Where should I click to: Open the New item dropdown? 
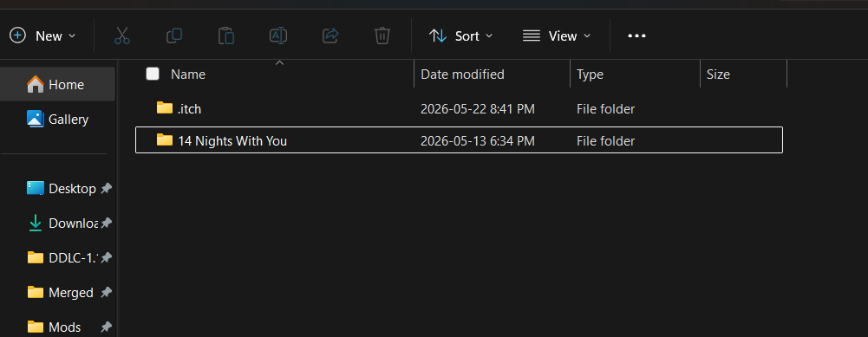(x=42, y=36)
